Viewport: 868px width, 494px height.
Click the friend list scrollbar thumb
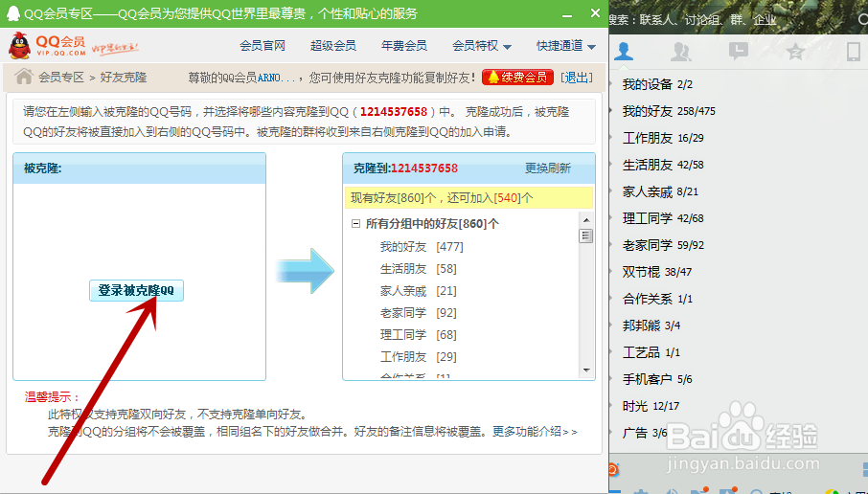point(586,236)
